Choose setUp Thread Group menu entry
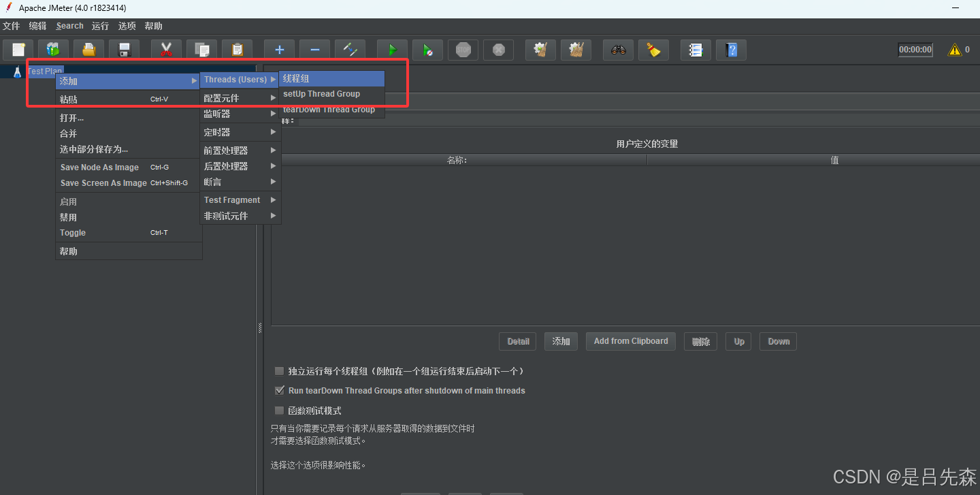 point(332,94)
